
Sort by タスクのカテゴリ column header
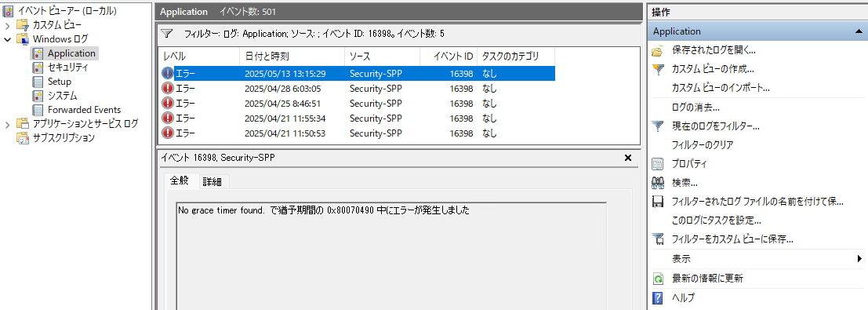point(516,56)
